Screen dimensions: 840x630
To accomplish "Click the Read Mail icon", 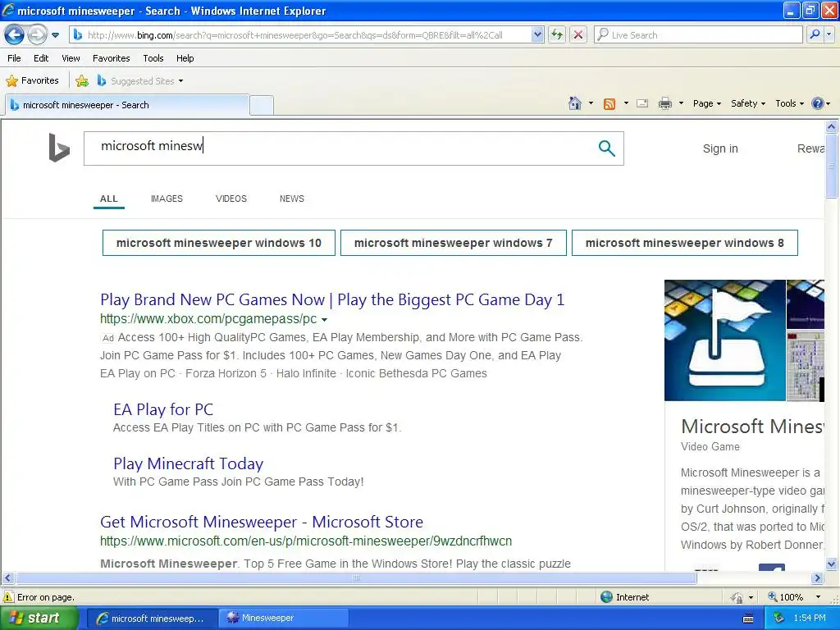I will (x=642, y=104).
